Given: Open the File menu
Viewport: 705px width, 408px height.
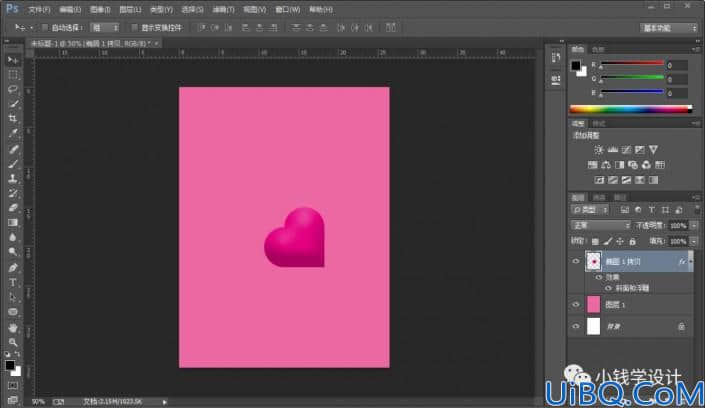Looking at the screenshot, I should click(x=39, y=9).
